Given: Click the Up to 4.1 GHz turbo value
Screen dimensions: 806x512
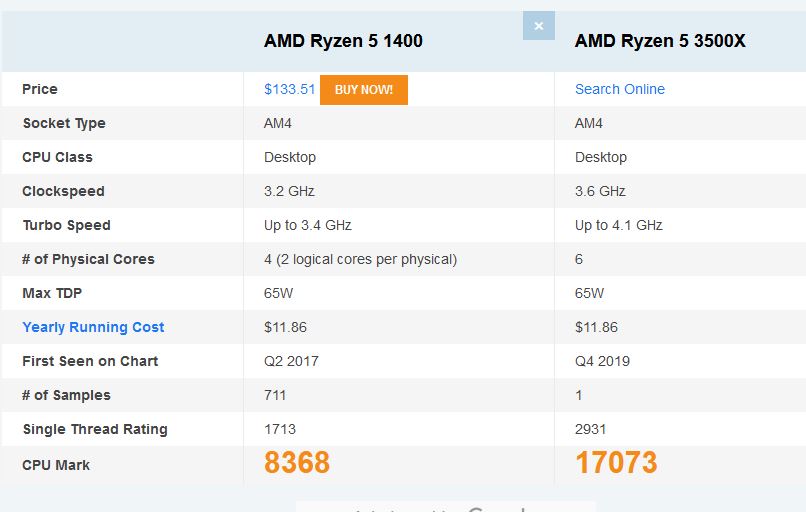Looking at the screenshot, I should 619,225.
